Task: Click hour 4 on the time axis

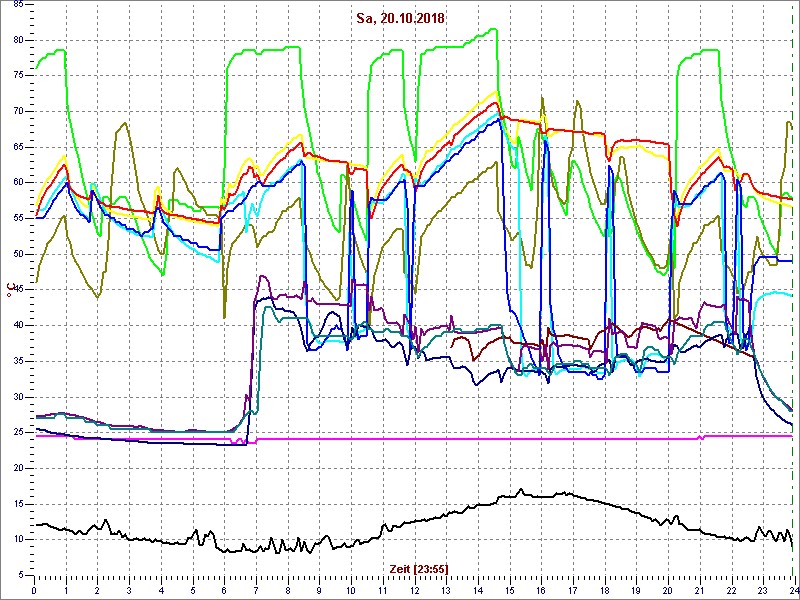Action: click(x=161, y=591)
